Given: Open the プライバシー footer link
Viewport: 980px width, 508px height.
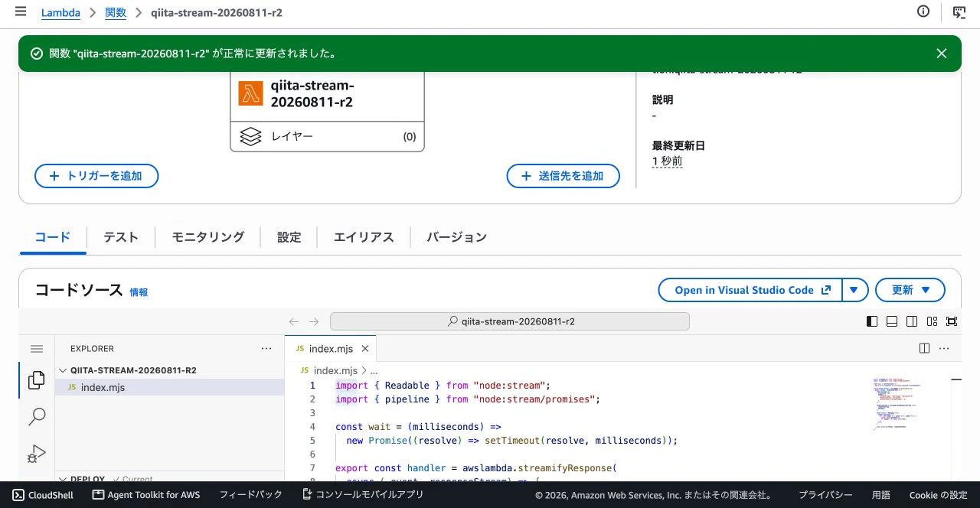Looking at the screenshot, I should (825, 495).
